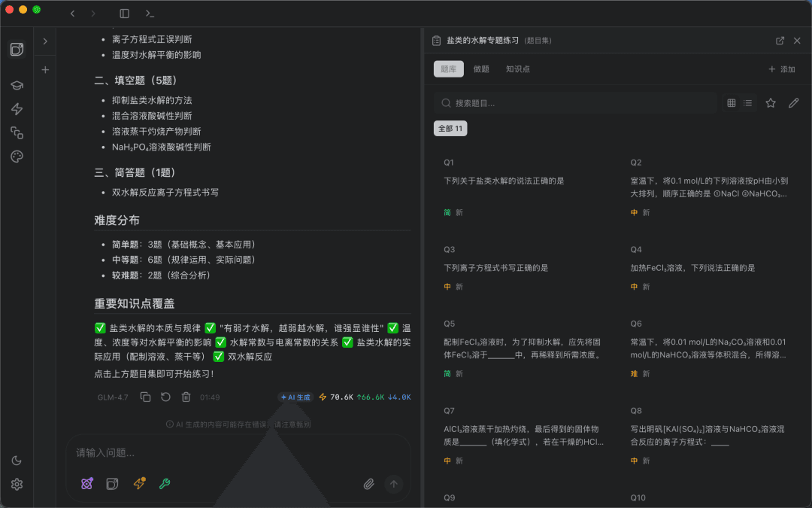
Task: Switch question bank to grid view
Action: (x=732, y=103)
